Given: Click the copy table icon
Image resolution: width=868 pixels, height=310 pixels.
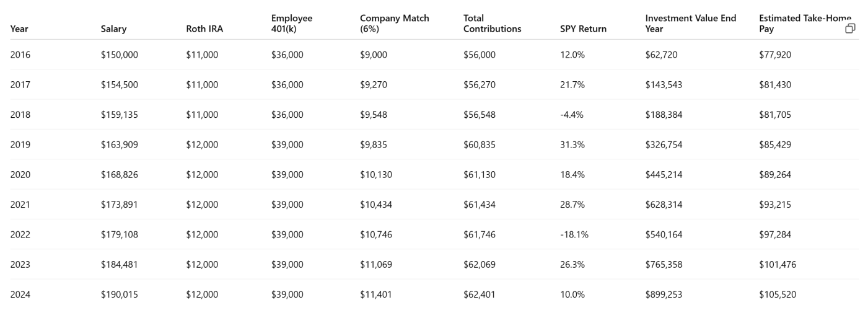Looking at the screenshot, I should (x=851, y=29).
